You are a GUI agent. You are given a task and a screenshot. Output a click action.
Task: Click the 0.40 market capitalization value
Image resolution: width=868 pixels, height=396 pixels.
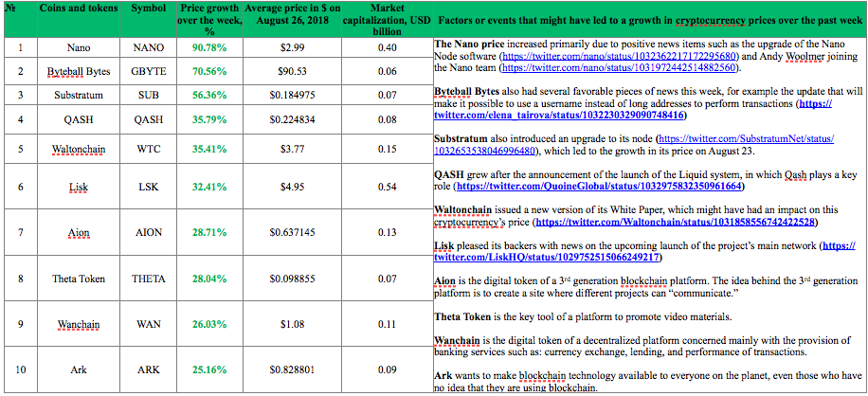tap(387, 47)
